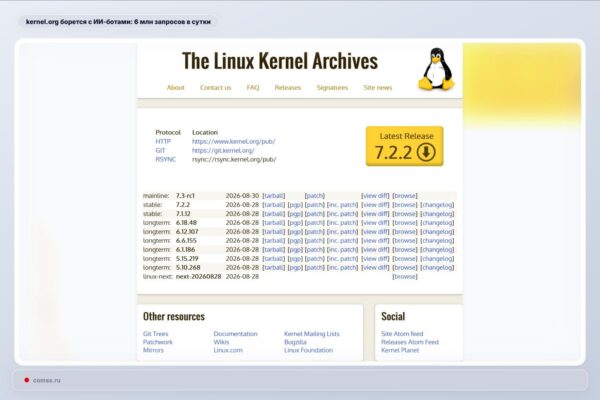View diff for longterm 5.15.219

(375, 259)
